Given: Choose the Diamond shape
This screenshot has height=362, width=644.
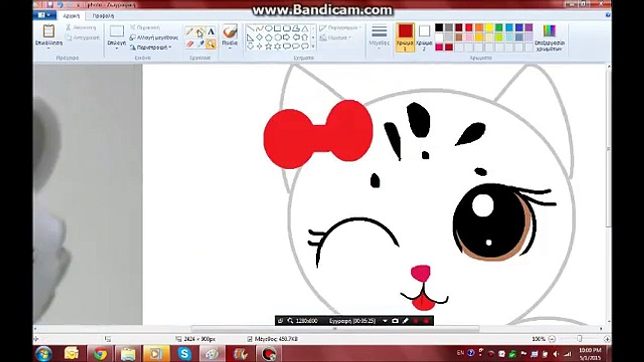Looking at the screenshot, I should [x=259, y=38].
